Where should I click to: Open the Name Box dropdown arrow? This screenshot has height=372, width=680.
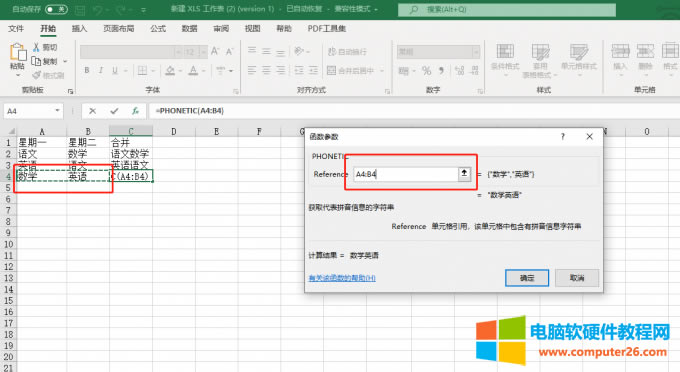click(57, 111)
